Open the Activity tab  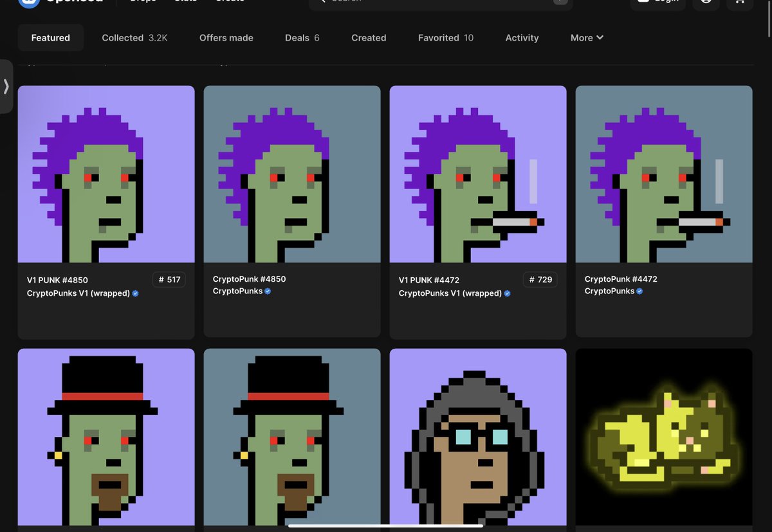[522, 38]
